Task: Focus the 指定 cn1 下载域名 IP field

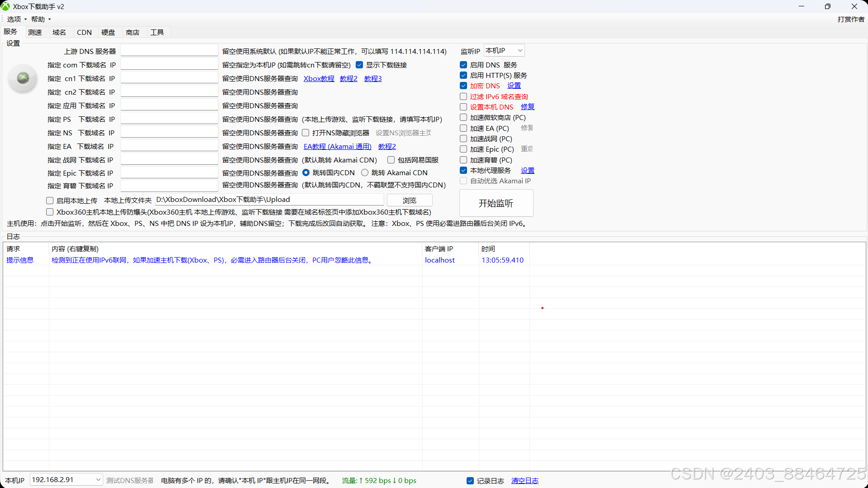Action: 169,78
